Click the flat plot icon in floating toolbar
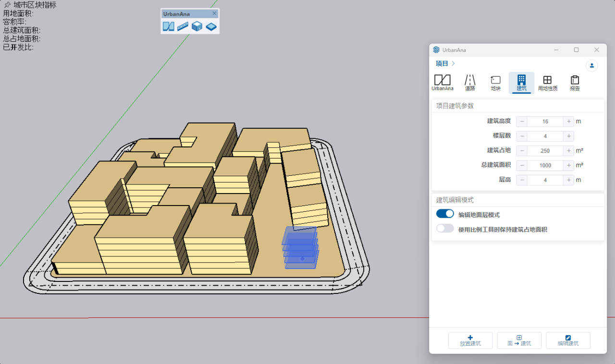615x364 pixels. click(x=211, y=26)
